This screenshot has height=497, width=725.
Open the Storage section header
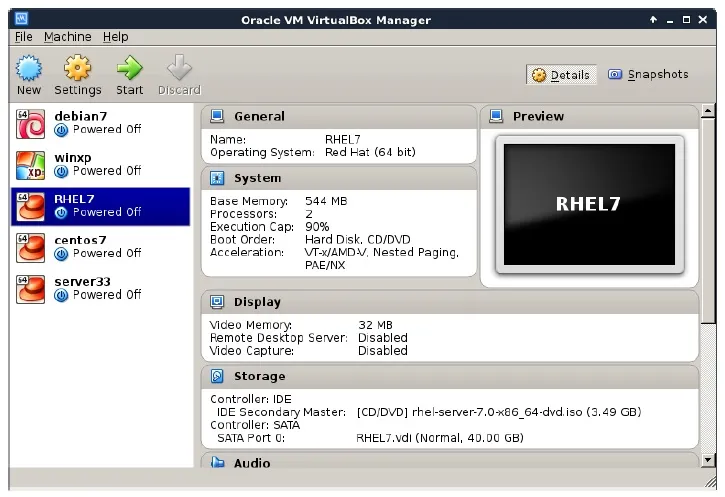point(450,376)
